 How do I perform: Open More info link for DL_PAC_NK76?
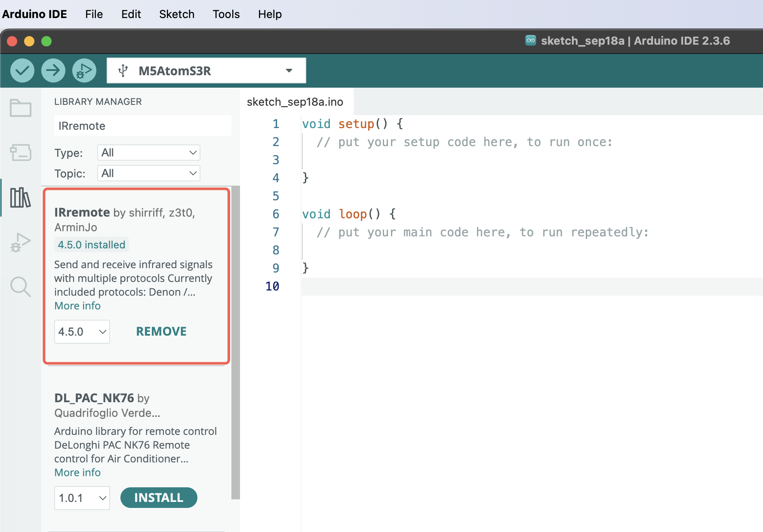pos(77,472)
